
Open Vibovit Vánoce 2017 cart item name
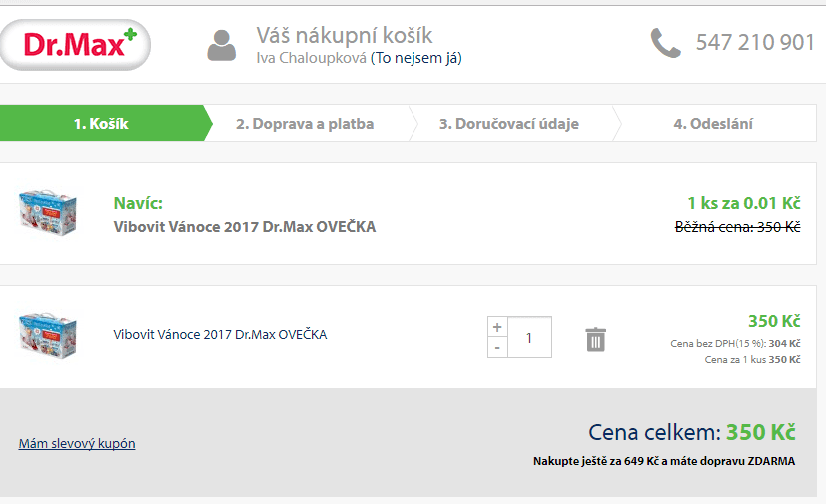click(x=220, y=335)
